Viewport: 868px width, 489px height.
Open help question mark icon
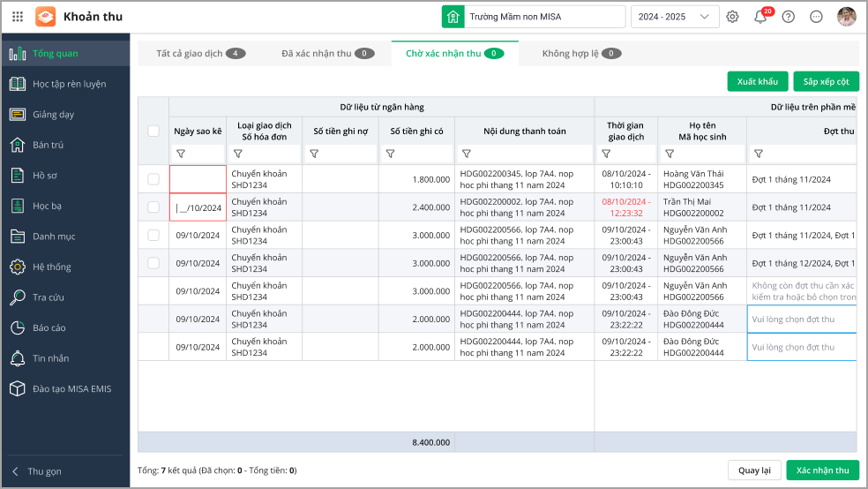coord(788,17)
